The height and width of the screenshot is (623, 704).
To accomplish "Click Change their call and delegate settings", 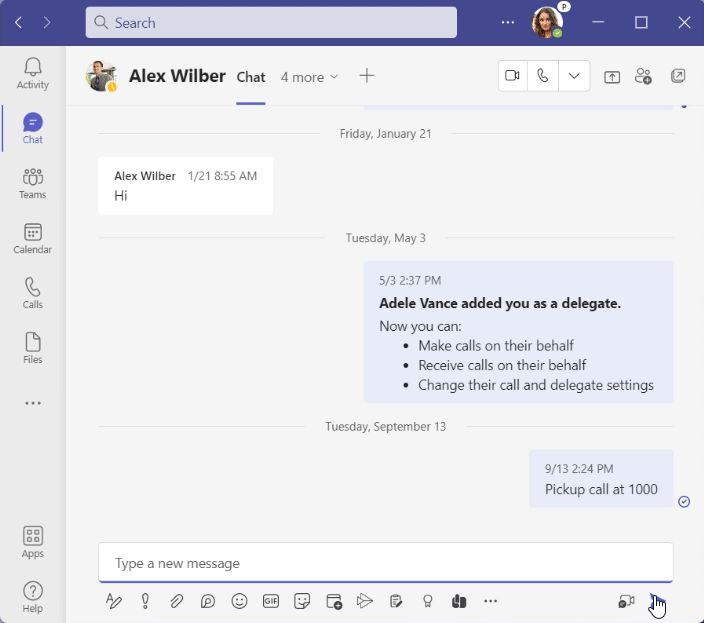I will pos(536,385).
